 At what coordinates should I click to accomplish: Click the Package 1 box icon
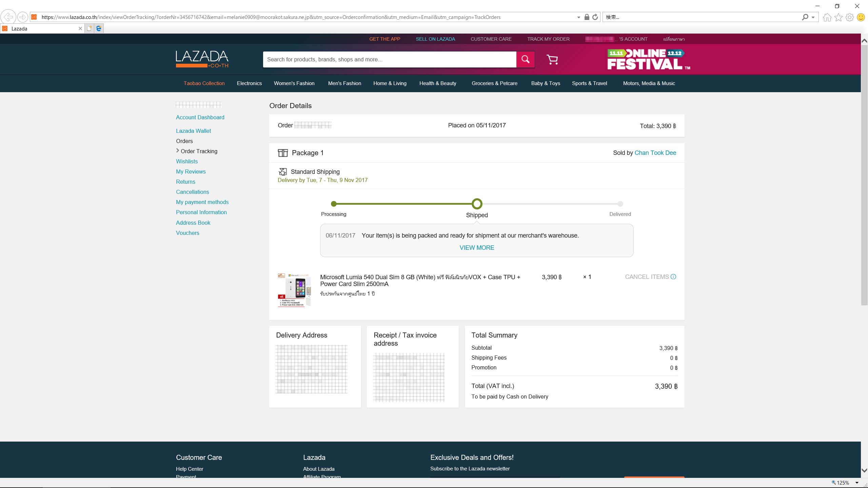pos(283,153)
